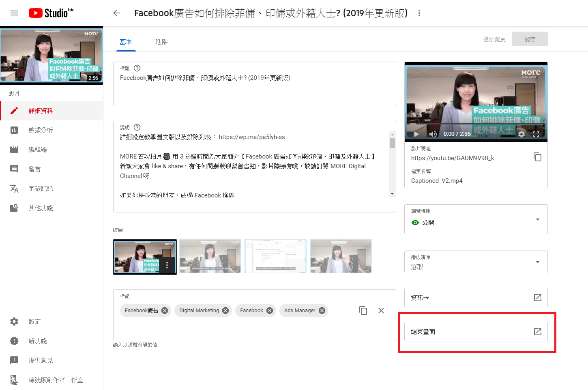Click the preview video progress bar
588x390 pixels.
coord(476,124)
